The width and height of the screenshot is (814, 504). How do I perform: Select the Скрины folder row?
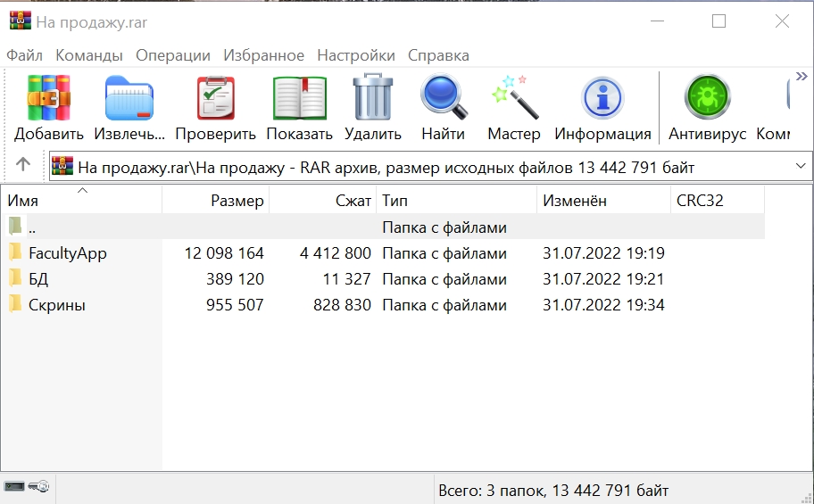pyautogui.click(x=56, y=305)
